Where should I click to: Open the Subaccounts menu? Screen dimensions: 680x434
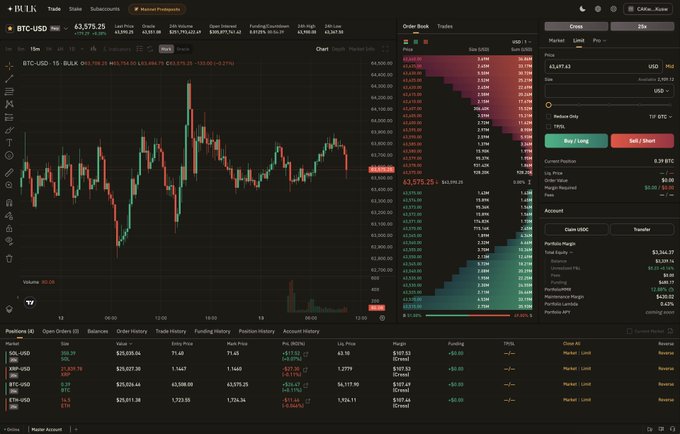click(x=105, y=9)
